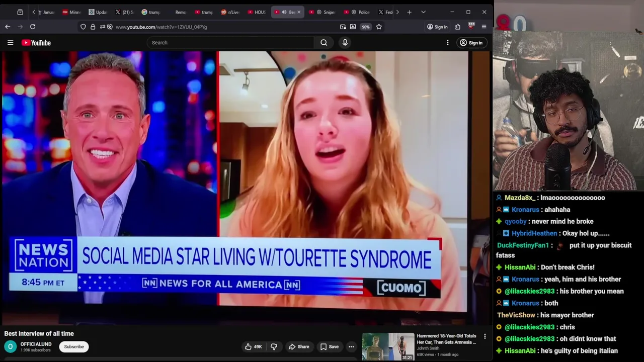The image size is (644, 362).
Task: Click the install/download icon in address bar
Action: click(x=353, y=27)
